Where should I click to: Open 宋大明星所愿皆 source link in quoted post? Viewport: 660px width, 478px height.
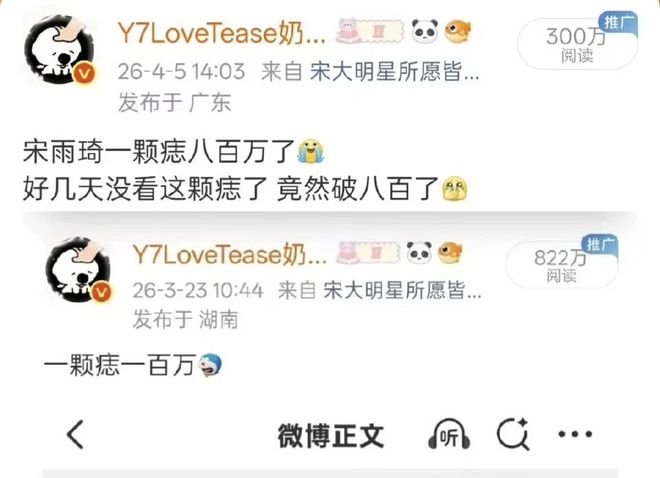(402, 290)
